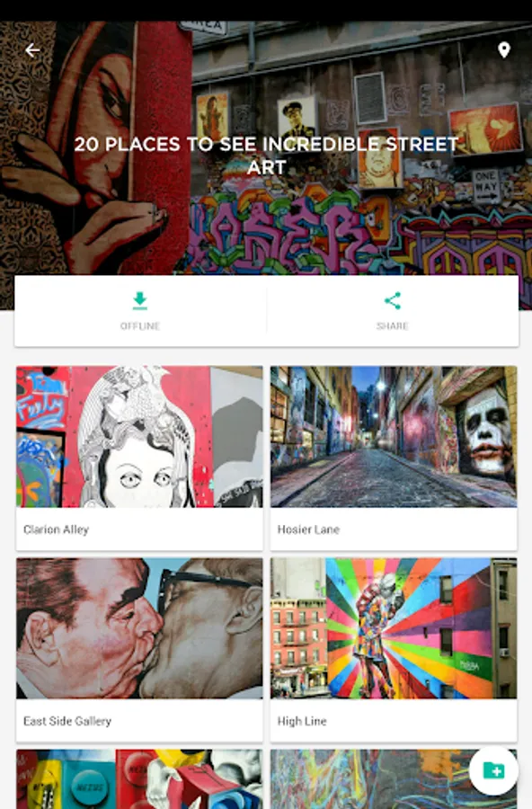Open the map location pin icon
The width and height of the screenshot is (532, 809).
pos(504,50)
